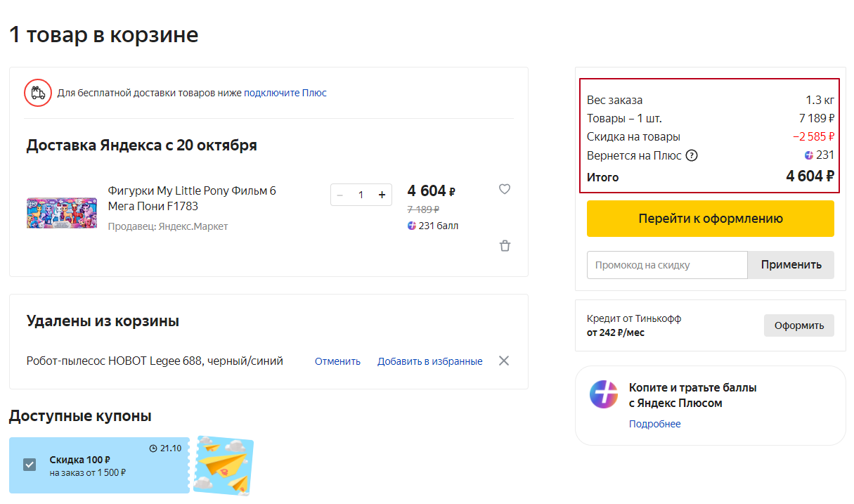Click the Plus points icon near 231 балл
The height and width of the screenshot is (504, 854).
(x=412, y=226)
